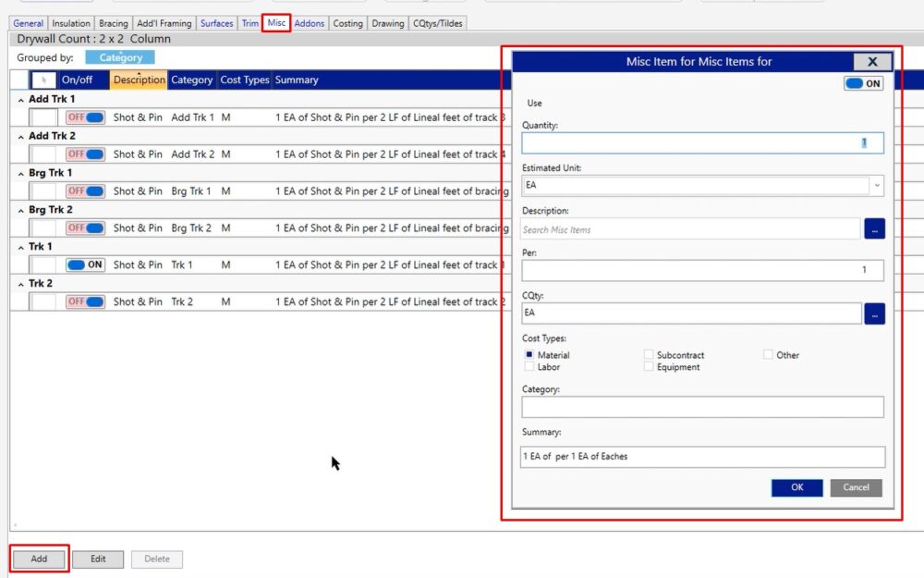Viewport: 924px width, 578px height.
Task: Check the Labor cost type box
Action: 529,367
